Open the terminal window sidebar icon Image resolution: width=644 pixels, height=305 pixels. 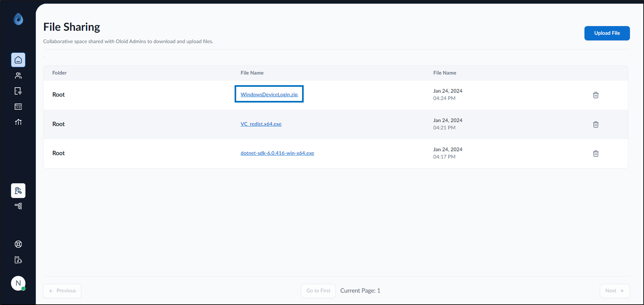point(18,107)
